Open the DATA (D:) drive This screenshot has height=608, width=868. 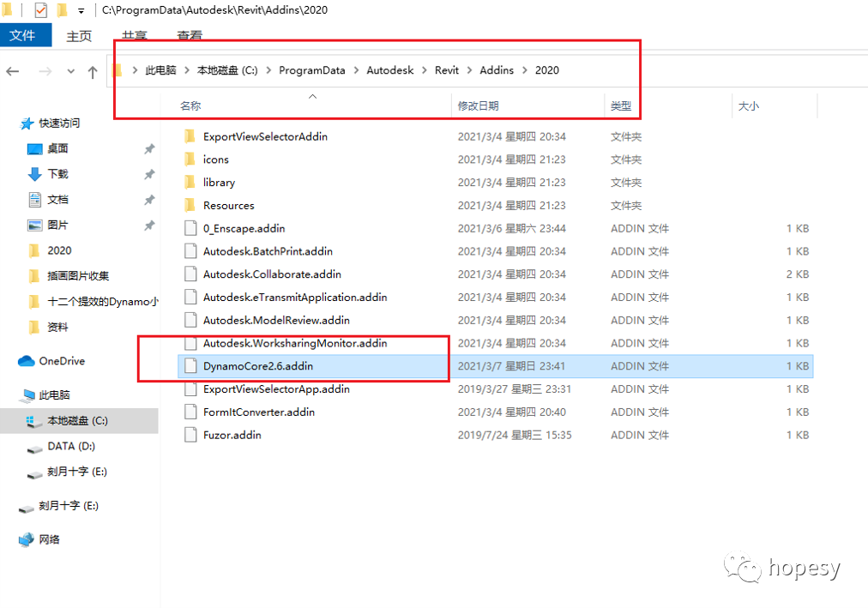[x=71, y=446]
